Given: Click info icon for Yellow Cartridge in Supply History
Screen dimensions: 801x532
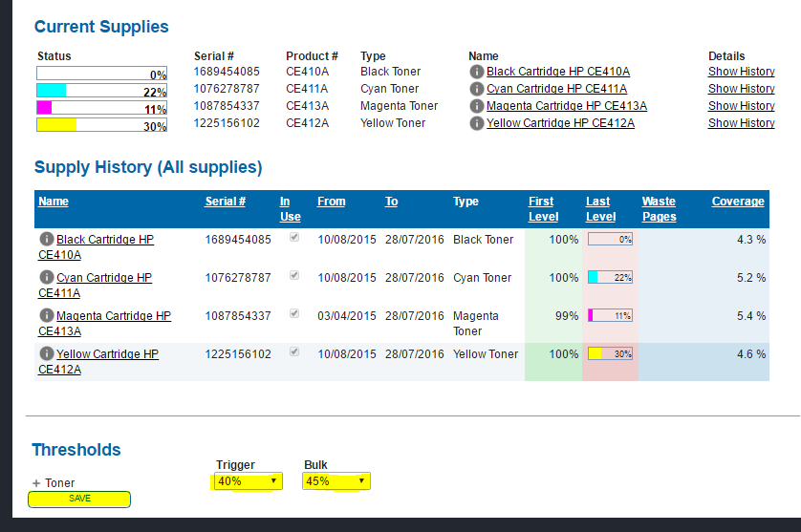Looking at the screenshot, I should [46, 353].
